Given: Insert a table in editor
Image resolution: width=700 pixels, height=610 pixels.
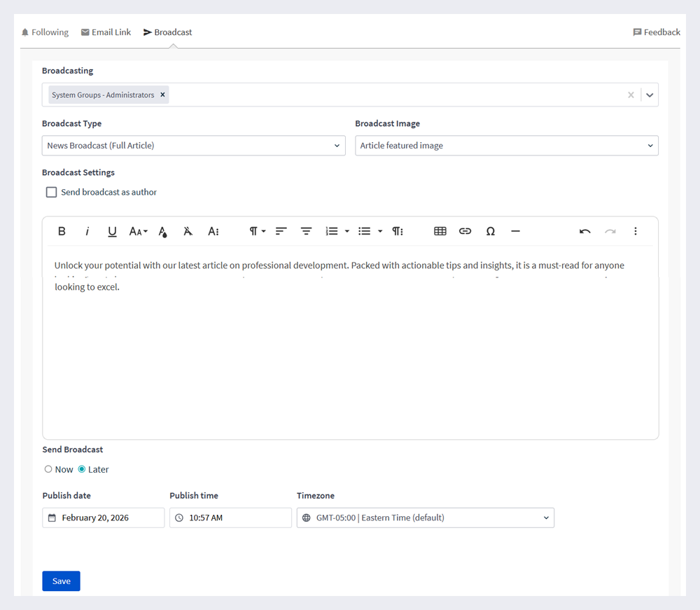Looking at the screenshot, I should [x=440, y=231].
